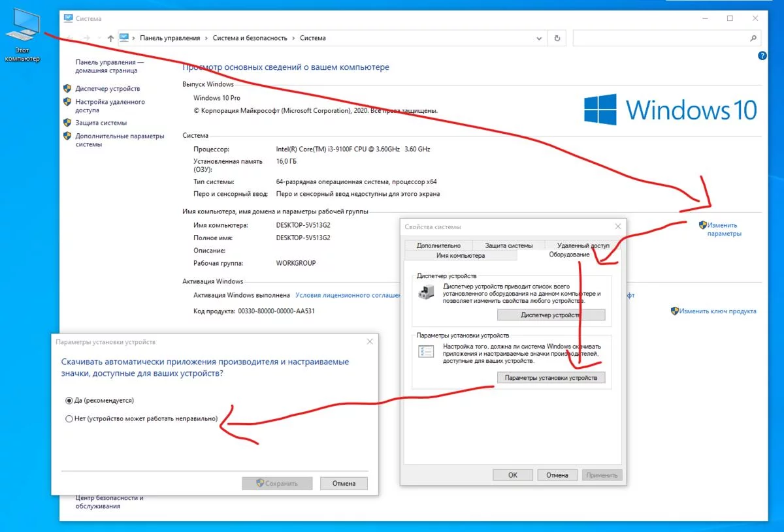Close the Параметры установки устройств dialog
This screenshot has height=532, width=784.
(370, 341)
